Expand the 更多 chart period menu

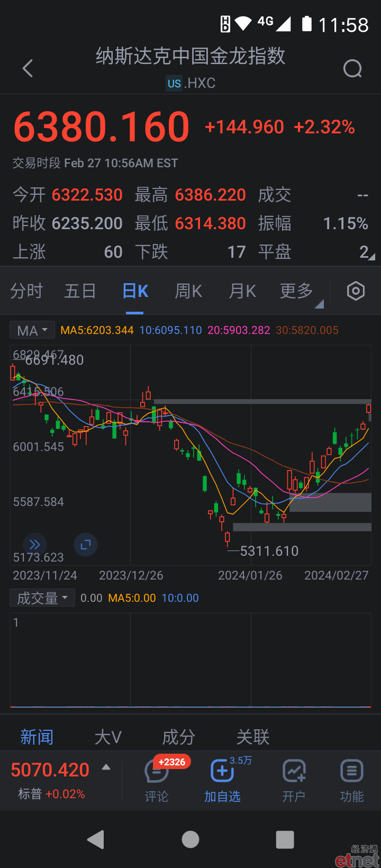pos(301,291)
